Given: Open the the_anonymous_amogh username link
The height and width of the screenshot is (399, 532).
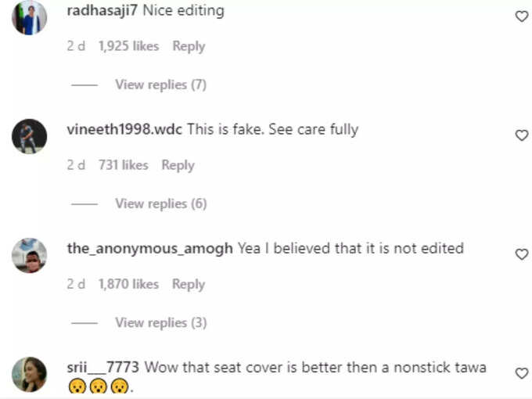Looking at the screenshot, I should click(149, 249).
